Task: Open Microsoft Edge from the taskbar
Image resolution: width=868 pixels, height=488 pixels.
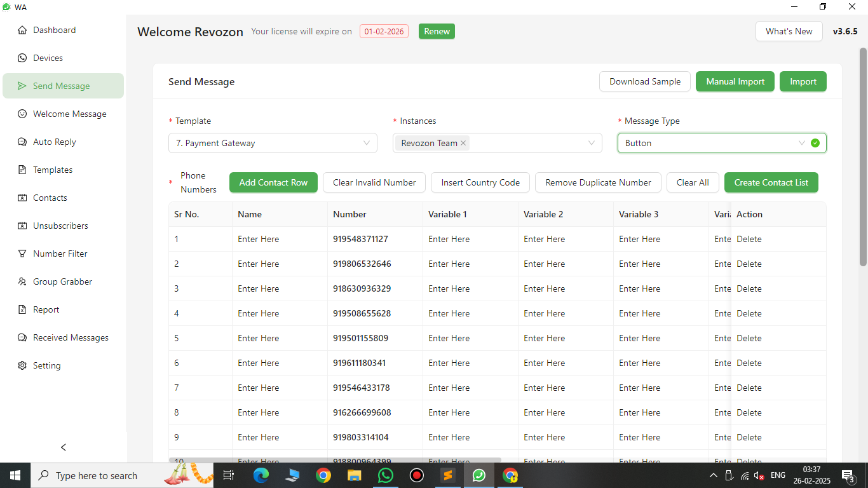Action: coord(261,475)
